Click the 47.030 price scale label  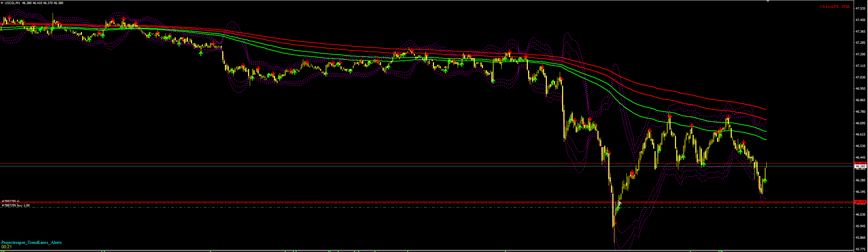click(x=861, y=77)
